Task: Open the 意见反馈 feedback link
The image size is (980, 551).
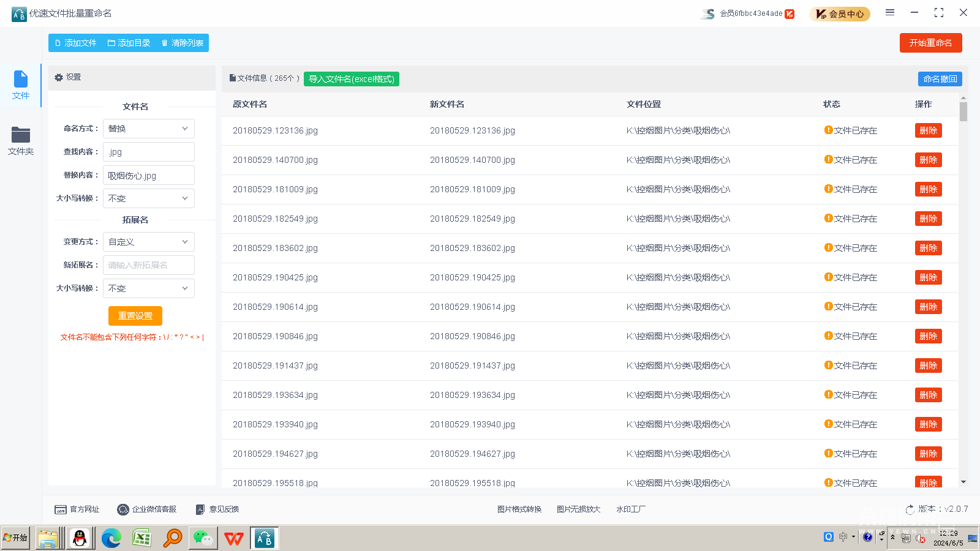Action: pyautogui.click(x=217, y=509)
